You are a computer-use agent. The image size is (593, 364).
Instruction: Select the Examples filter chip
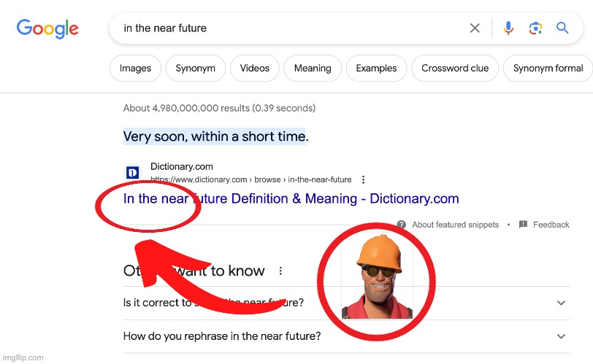376,69
